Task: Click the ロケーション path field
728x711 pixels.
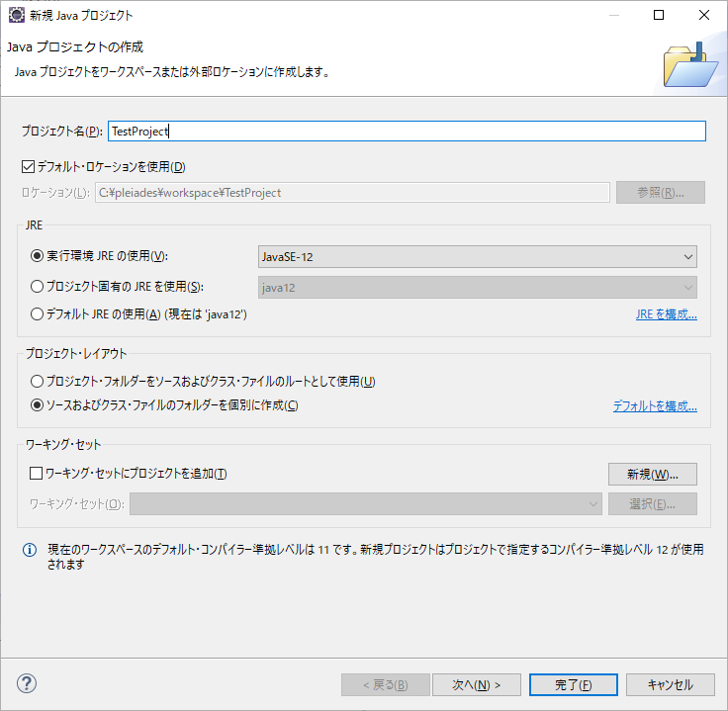Action: tap(352, 192)
